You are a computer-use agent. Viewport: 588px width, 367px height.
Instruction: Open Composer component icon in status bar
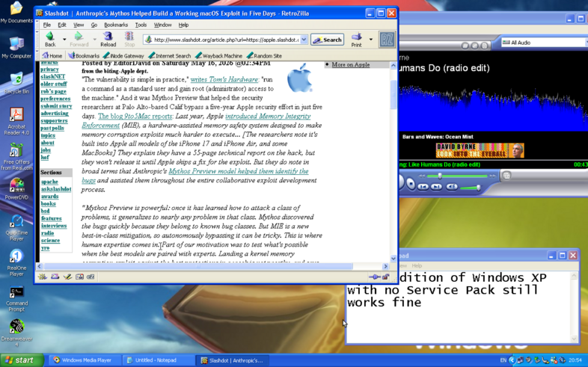(67, 277)
